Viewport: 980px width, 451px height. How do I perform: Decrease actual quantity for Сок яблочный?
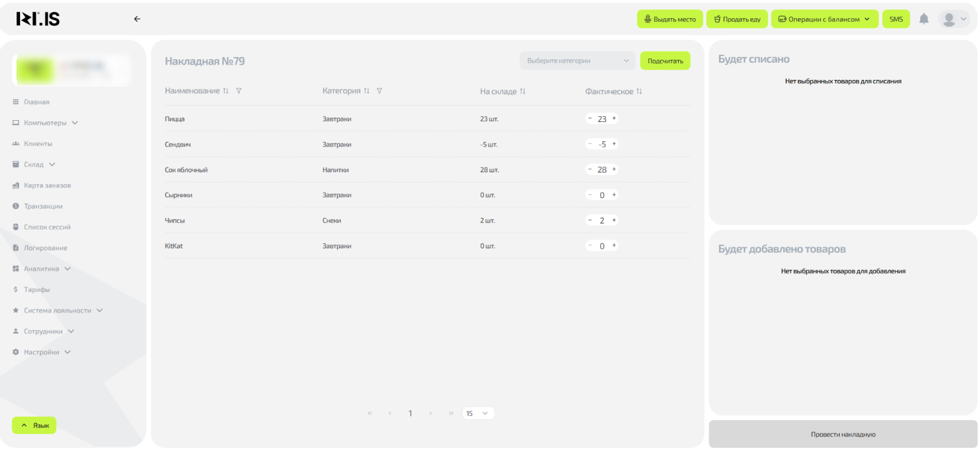pyautogui.click(x=590, y=169)
